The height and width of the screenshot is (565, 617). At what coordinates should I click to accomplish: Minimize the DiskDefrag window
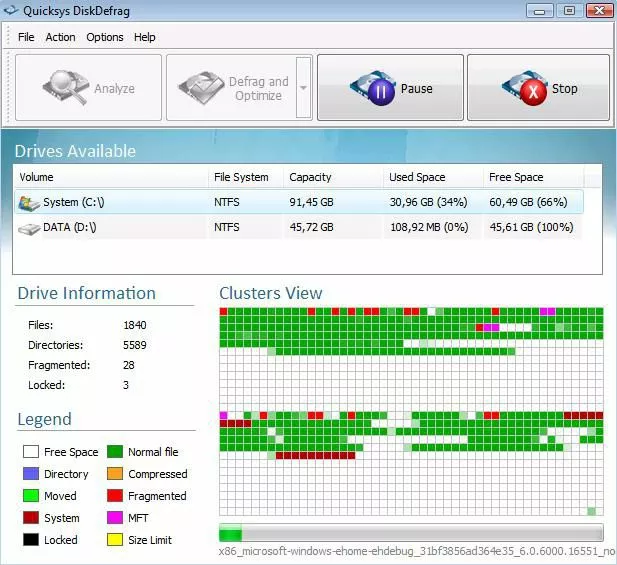(539, 11)
